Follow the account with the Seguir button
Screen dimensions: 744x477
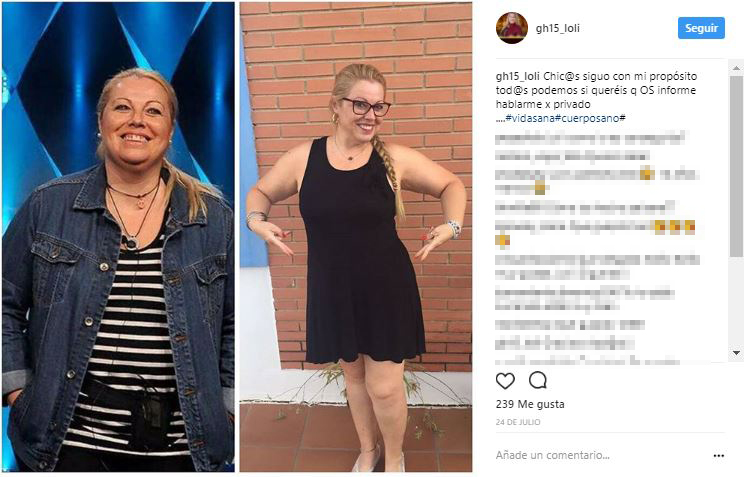[701, 28]
